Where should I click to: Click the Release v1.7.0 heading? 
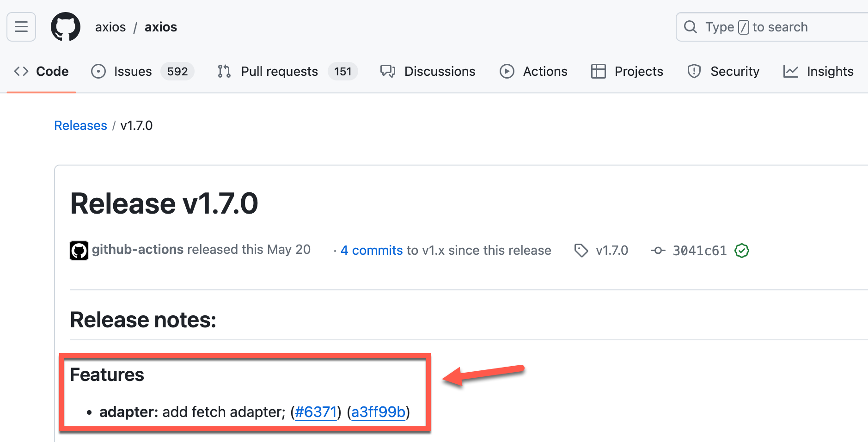pyautogui.click(x=164, y=203)
